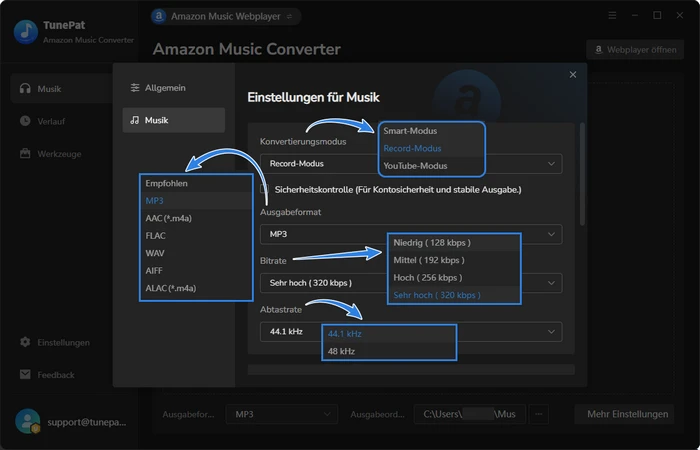The height and width of the screenshot is (450, 700).
Task: Open Einstellungen in main sidebar
Action: [x=61, y=342]
